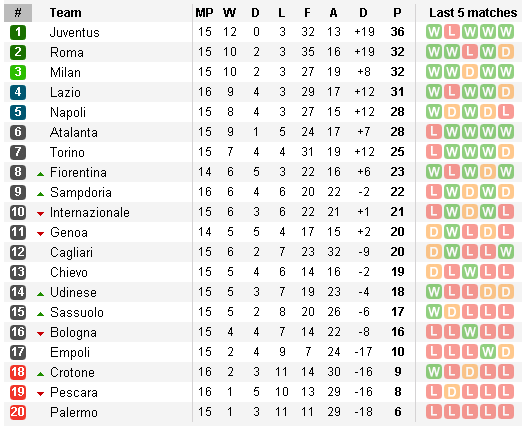522x426 pixels.
Task: Open the Napoli team link
Action: tap(68, 112)
